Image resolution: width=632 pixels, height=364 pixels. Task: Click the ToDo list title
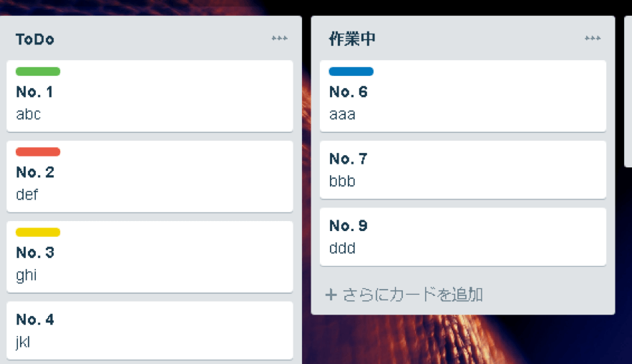(35, 39)
